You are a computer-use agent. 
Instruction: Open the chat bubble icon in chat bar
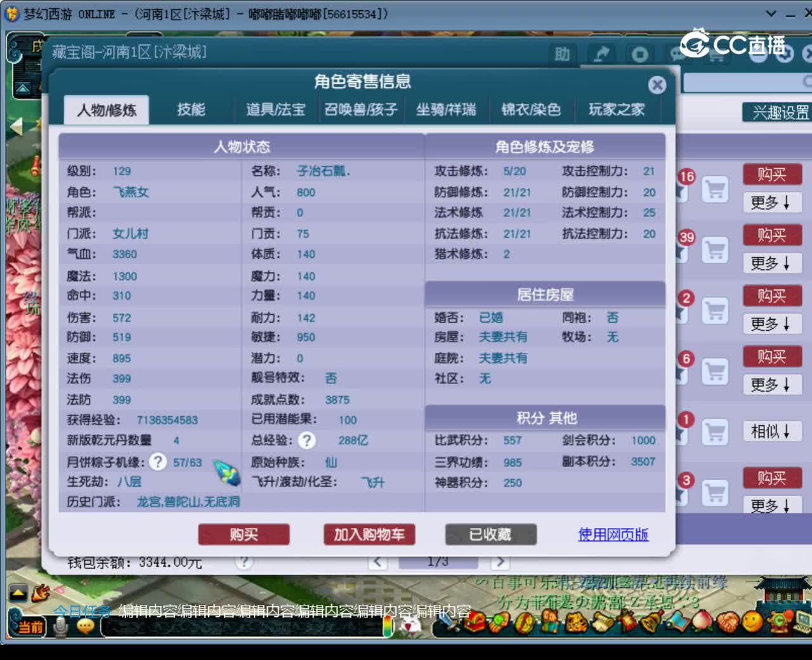tap(85, 627)
